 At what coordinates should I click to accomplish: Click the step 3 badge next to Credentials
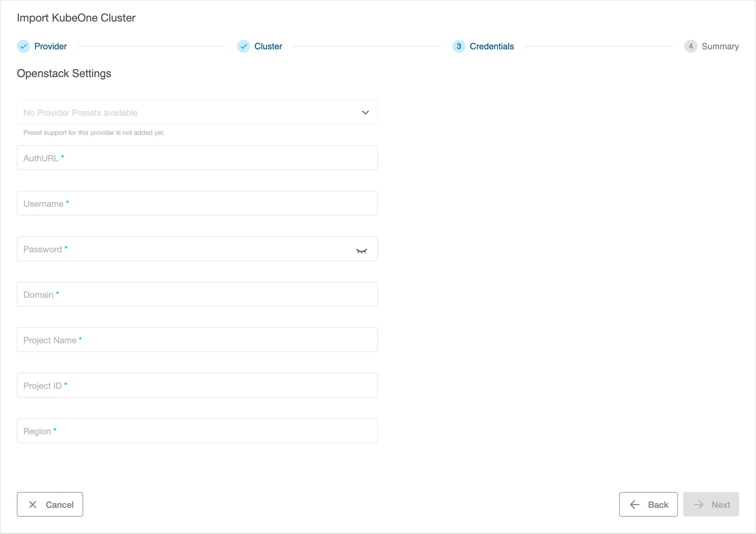click(459, 46)
